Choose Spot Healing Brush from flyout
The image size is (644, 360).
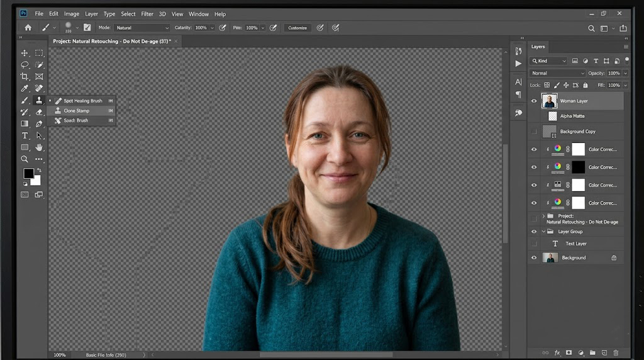(81, 101)
